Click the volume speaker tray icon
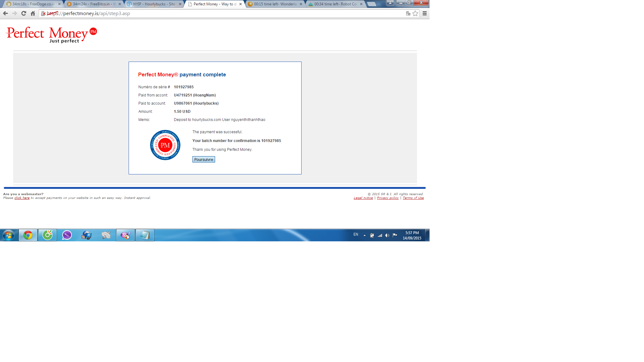The image size is (644, 362). point(387,235)
